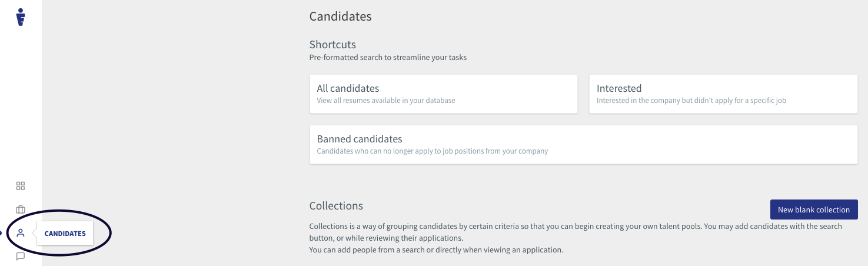Click the company logo icon in sidebar

pos(21,17)
